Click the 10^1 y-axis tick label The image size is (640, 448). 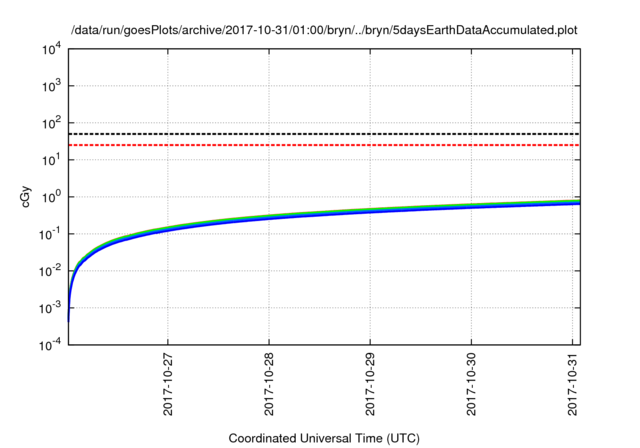coord(51,160)
